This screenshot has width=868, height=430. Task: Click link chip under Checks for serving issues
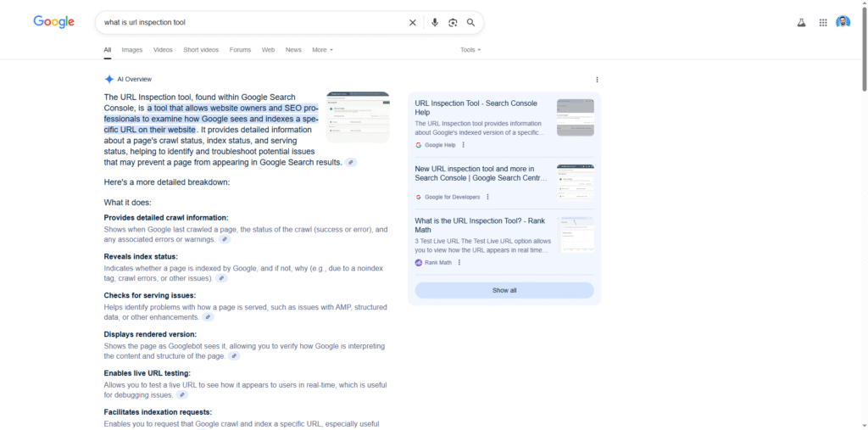click(208, 317)
